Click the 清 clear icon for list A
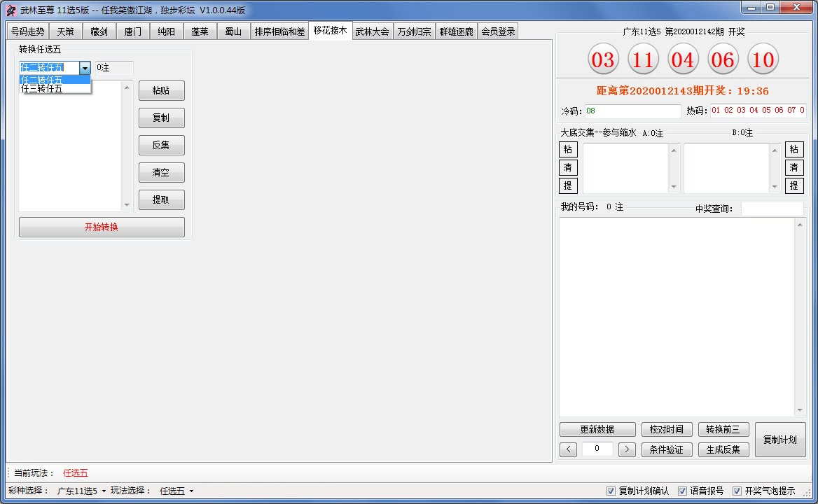818x504 pixels. click(x=567, y=167)
